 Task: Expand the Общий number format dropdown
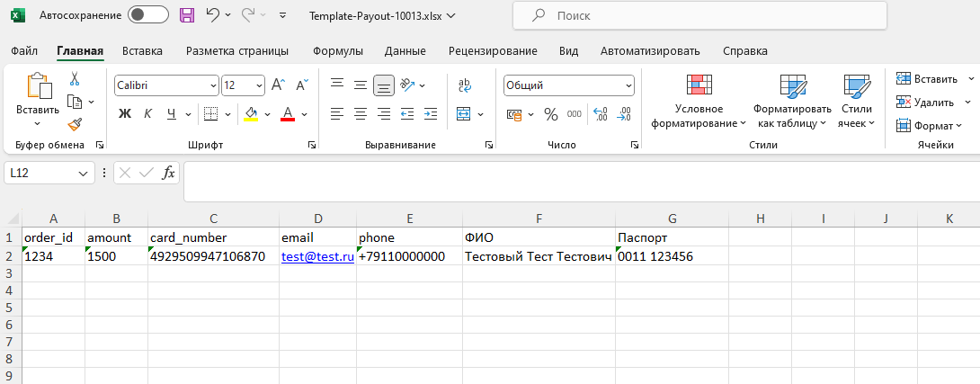pyautogui.click(x=628, y=85)
